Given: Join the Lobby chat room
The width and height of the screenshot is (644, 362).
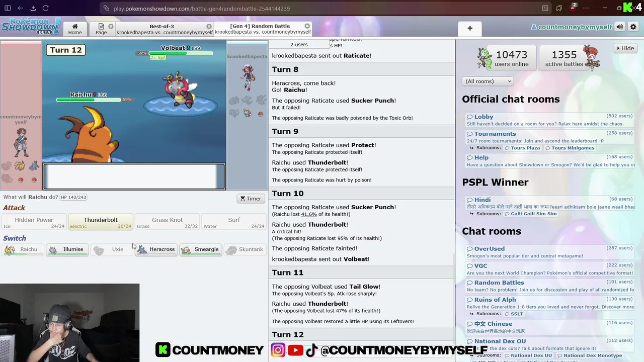Looking at the screenshot, I should pyautogui.click(x=549, y=120).
